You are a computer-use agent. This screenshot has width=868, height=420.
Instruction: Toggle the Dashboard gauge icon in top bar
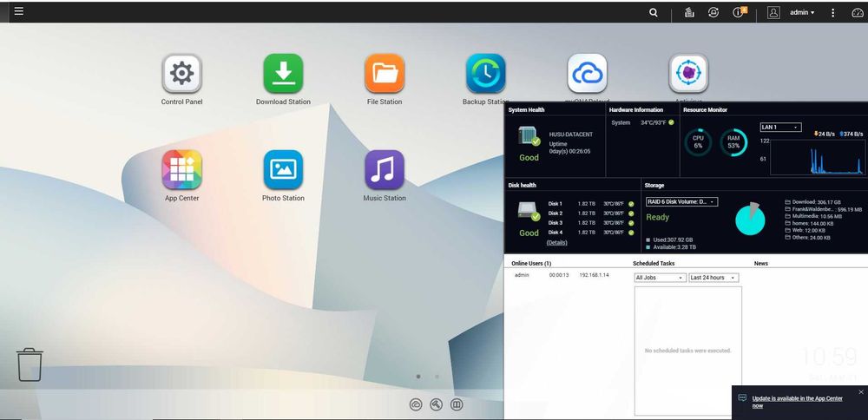(x=857, y=12)
